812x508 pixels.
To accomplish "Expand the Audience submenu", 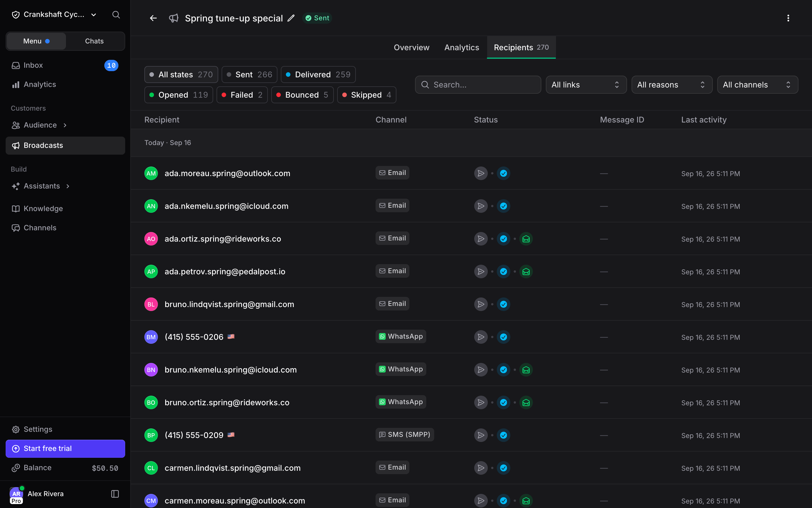I will pyautogui.click(x=65, y=125).
